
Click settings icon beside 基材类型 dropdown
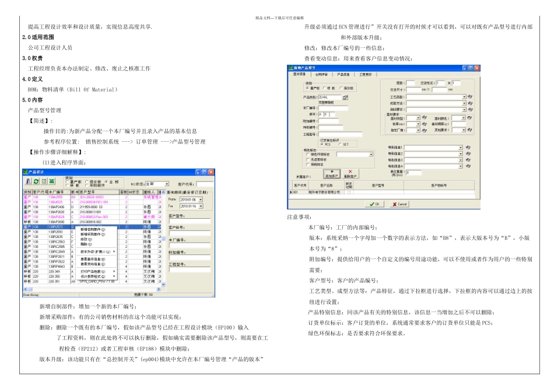(x=424, y=118)
